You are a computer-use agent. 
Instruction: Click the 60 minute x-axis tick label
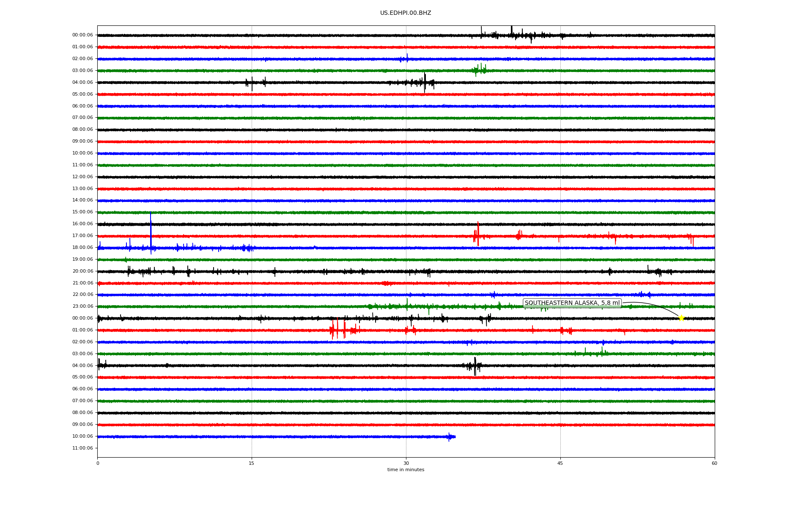pyautogui.click(x=714, y=463)
